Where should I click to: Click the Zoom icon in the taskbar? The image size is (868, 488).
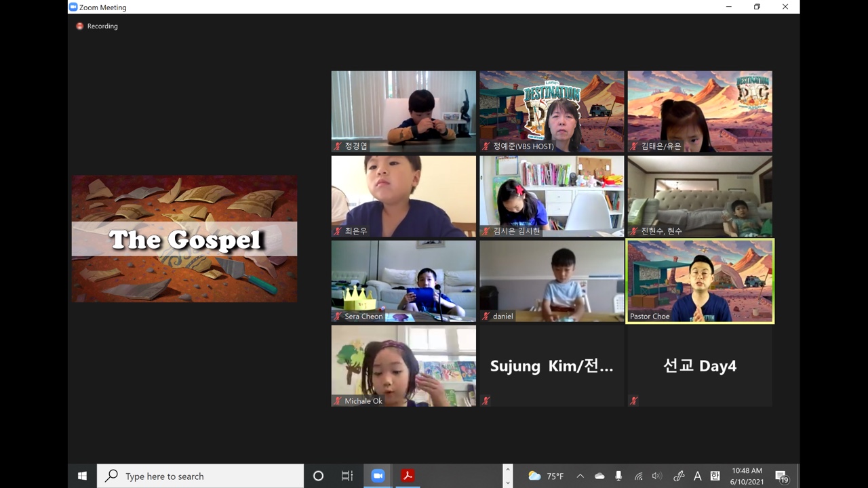click(378, 476)
